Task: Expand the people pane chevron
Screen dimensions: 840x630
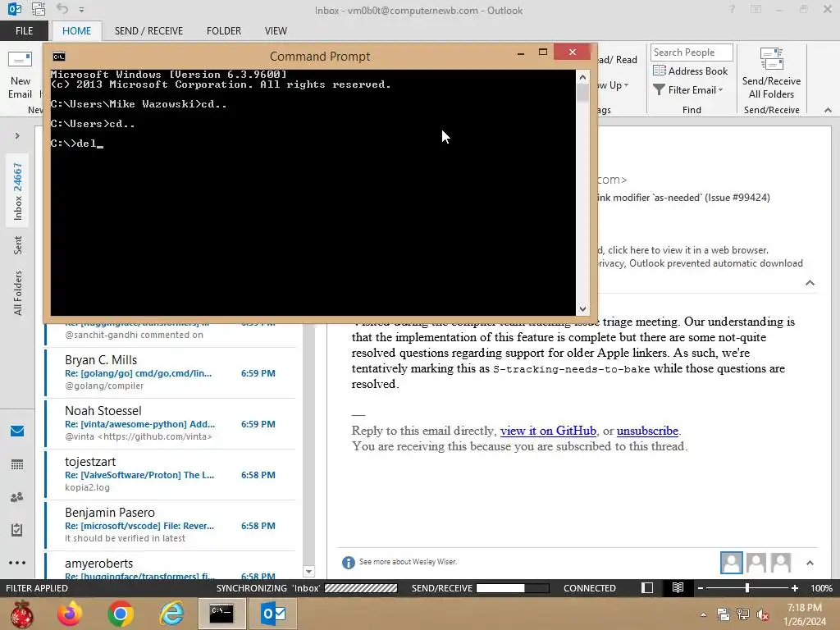Action: [x=810, y=563]
